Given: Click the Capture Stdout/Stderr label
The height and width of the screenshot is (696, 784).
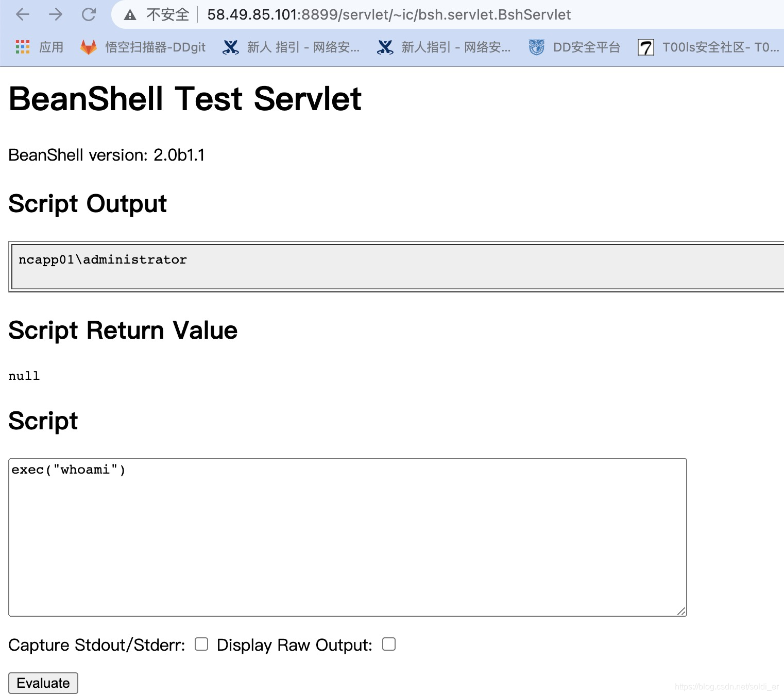Looking at the screenshot, I should pyautogui.click(x=97, y=645).
